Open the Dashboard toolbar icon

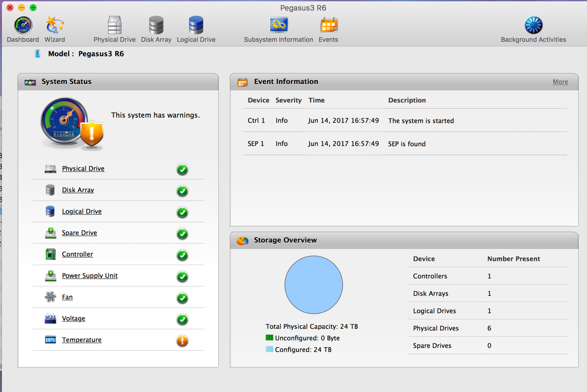23,29
